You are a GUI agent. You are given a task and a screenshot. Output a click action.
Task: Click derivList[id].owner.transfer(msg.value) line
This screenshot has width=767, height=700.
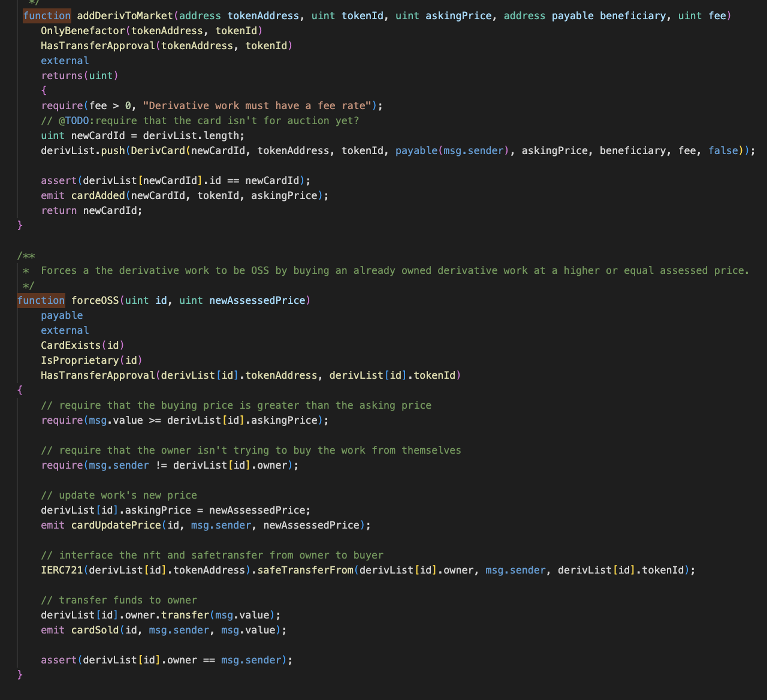[161, 615]
